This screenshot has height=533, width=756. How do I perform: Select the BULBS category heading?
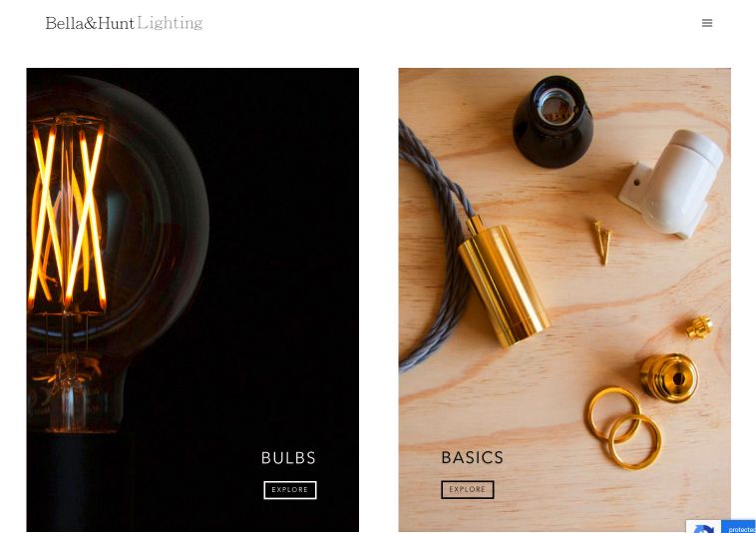point(289,458)
